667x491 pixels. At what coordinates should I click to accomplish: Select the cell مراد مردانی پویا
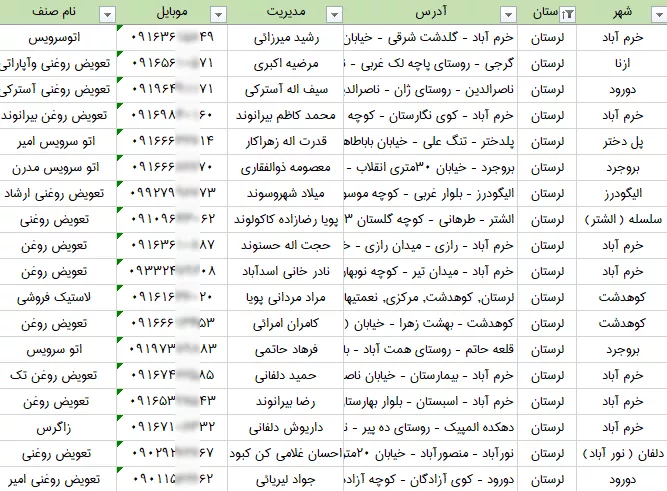(x=285, y=297)
